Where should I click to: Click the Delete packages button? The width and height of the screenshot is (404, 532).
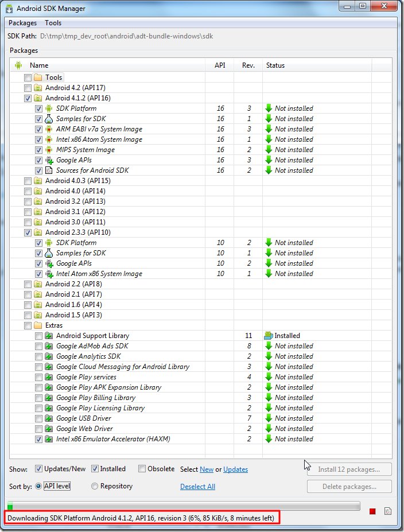[x=349, y=487]
